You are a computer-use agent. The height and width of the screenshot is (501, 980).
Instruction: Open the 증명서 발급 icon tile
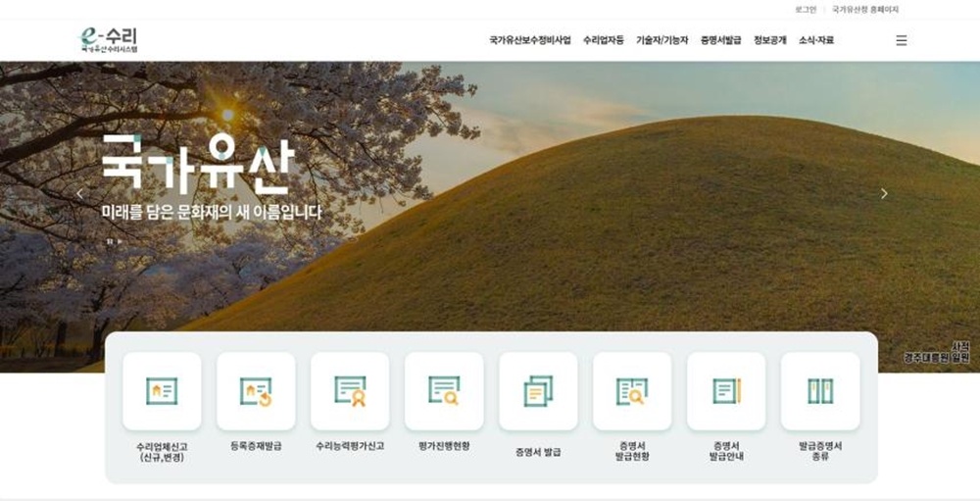(x=538, y=391)
